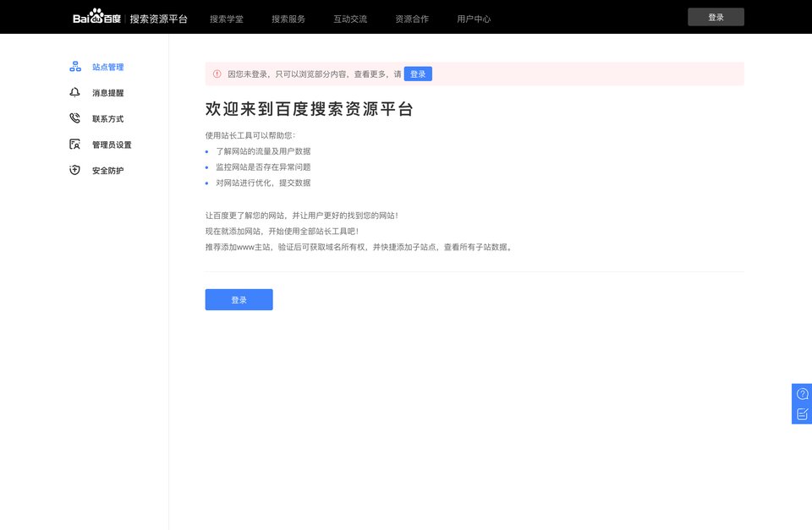This screenshot has height=530, width=812.
Task: Click the text 使用站长工具可以帮助您
Action: pos(250,135)
